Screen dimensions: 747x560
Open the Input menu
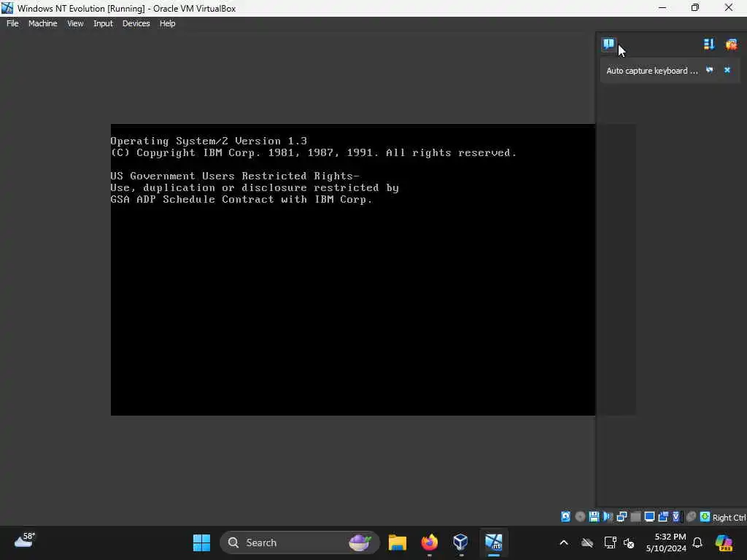coord(103,23)
